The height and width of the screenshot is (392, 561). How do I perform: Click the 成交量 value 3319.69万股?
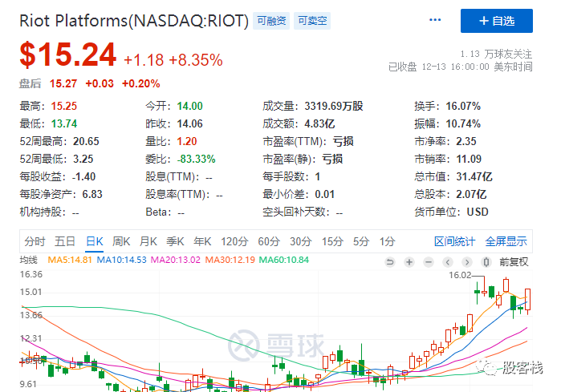pyautogui.click(x=334, y=106)
